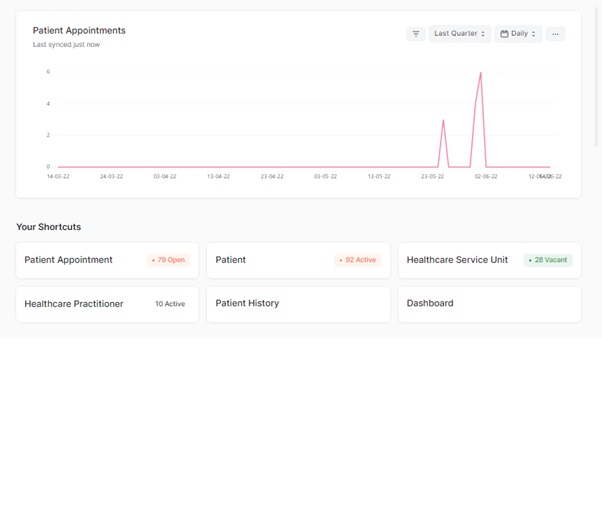Click the vertical scrollbar on the right
The height and width of the screenshot is (532, 602).
(x=597, y=80)
